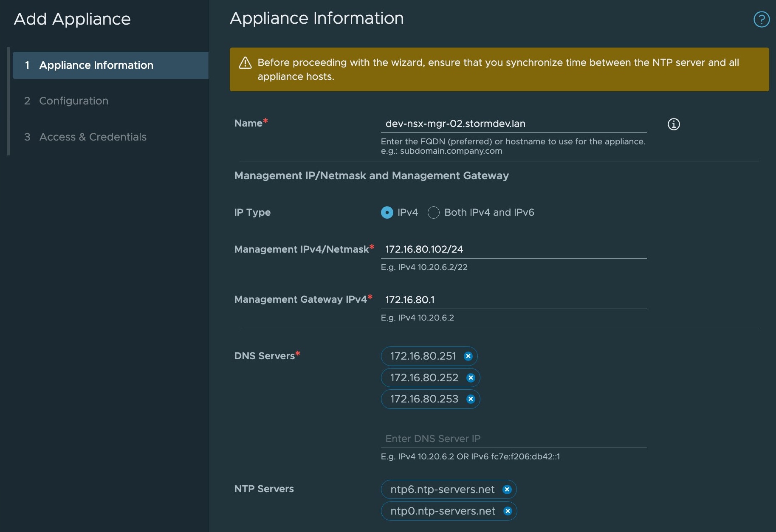Click the Name input field

tap(513, 124)
